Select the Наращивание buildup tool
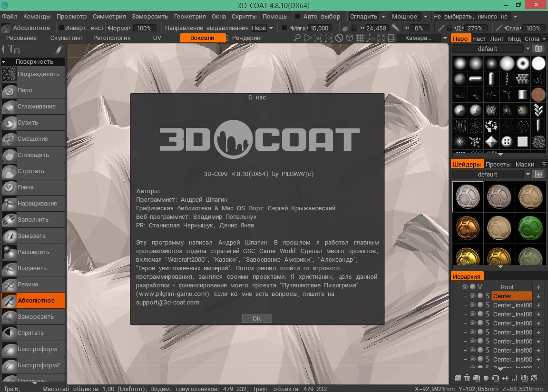This screenshot has width=548, height=392. [x=33, y=203]
